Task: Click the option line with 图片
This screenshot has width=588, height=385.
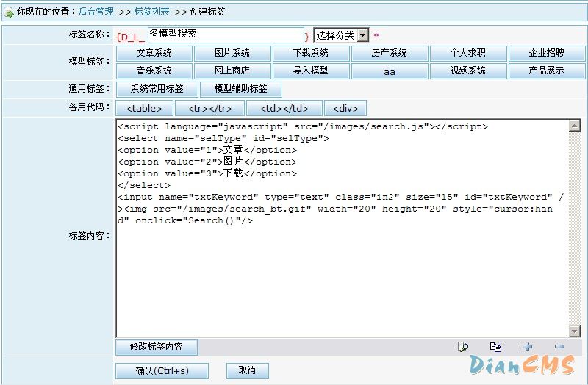Action: (x=207, y=162)
